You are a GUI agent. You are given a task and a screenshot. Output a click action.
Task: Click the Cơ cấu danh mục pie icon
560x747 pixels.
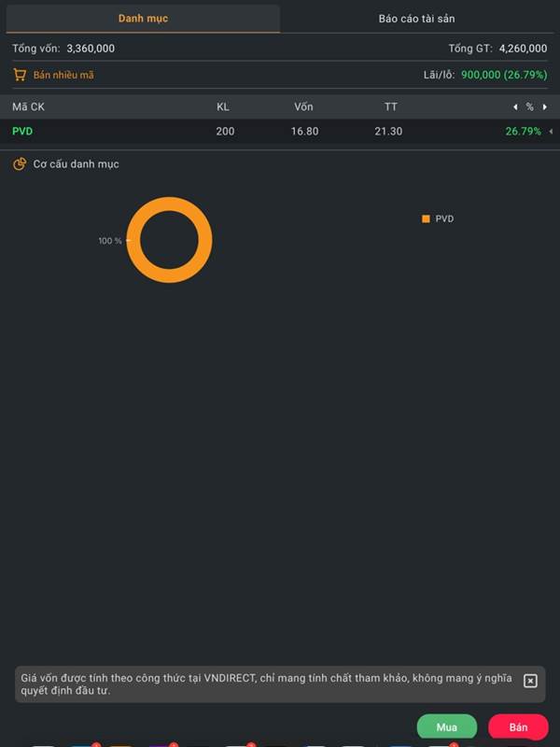[x=20, y=164]
